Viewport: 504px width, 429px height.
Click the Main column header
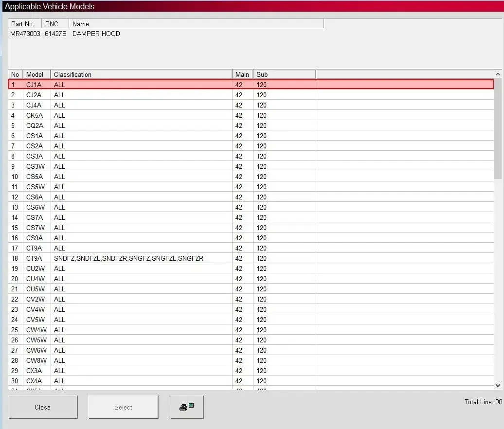tap(242, 74)
